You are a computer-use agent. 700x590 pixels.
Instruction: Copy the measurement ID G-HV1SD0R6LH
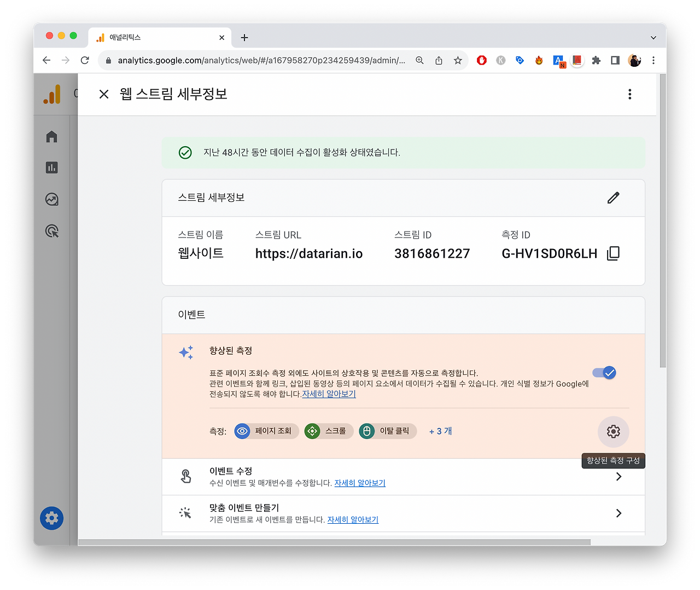pyautogui.click(x=614, y=253)
